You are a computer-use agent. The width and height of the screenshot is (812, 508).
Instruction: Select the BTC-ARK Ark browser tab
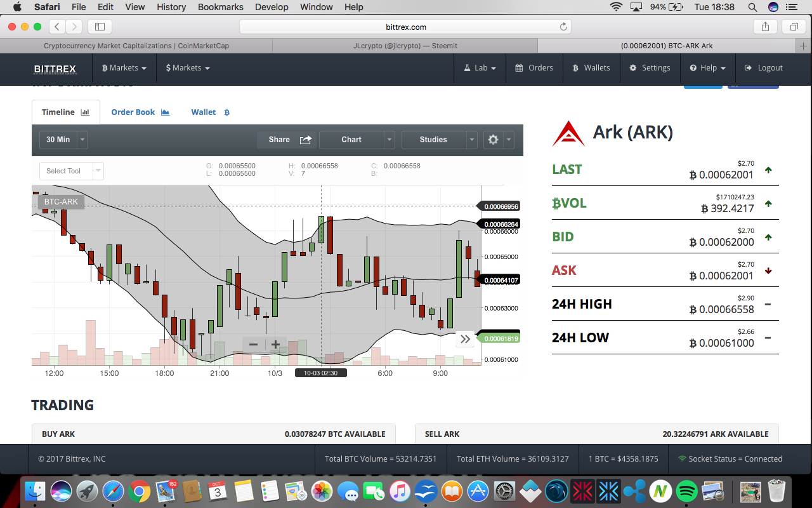tap(667, 46)
